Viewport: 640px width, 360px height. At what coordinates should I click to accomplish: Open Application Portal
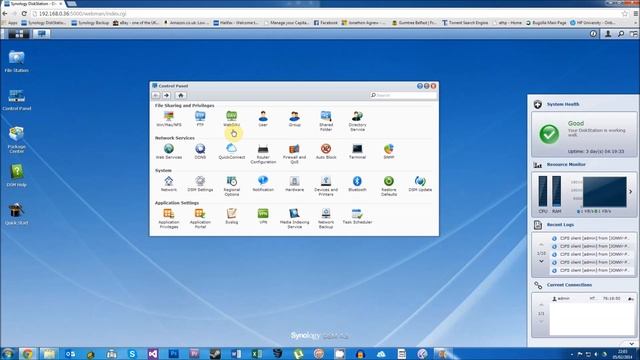(x=200, y=218)
